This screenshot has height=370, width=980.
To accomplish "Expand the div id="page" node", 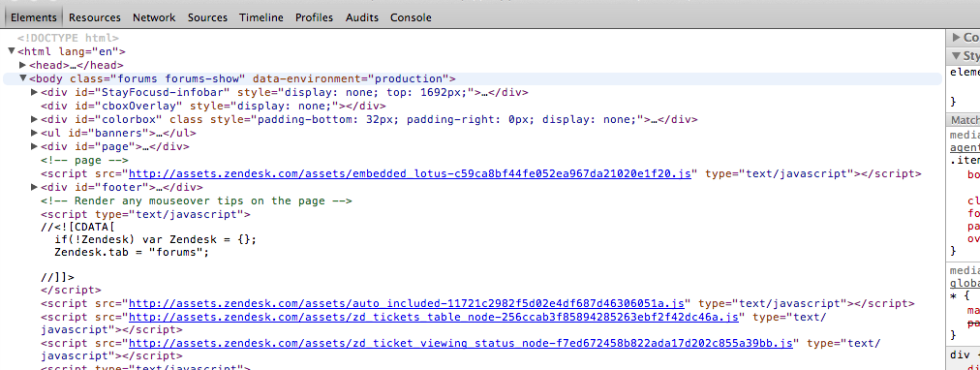I will pos(34,147).
